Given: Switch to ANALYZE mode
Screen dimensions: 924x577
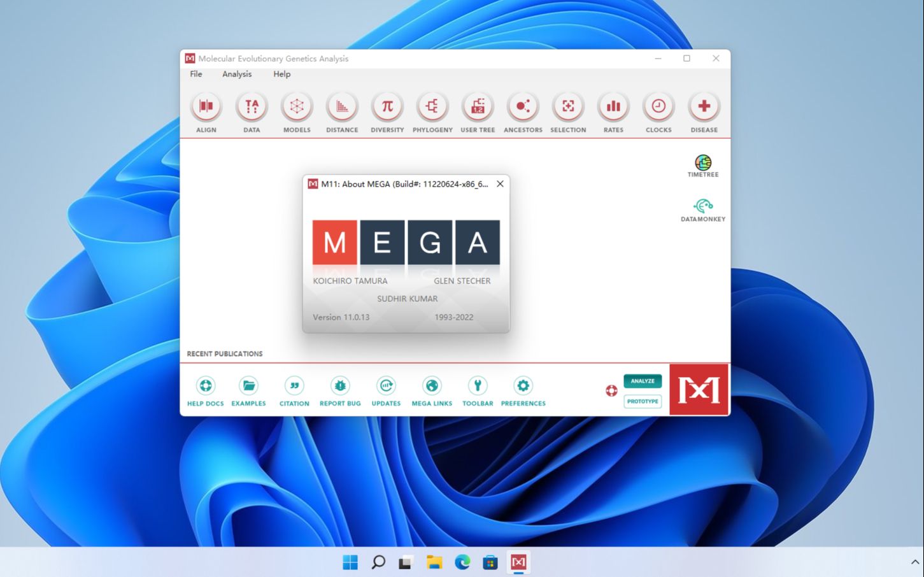Looking at the screenshot, I should click(x=643, y=381).
